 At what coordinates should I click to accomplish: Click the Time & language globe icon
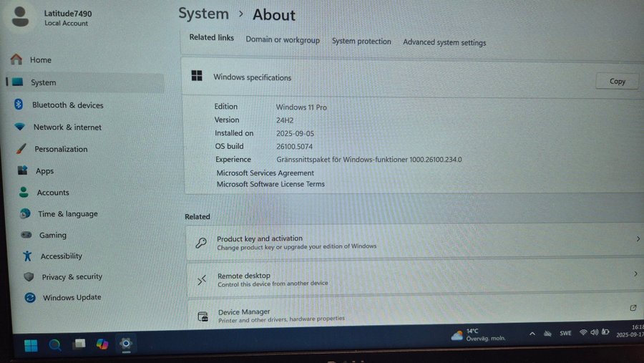point(26,213)
